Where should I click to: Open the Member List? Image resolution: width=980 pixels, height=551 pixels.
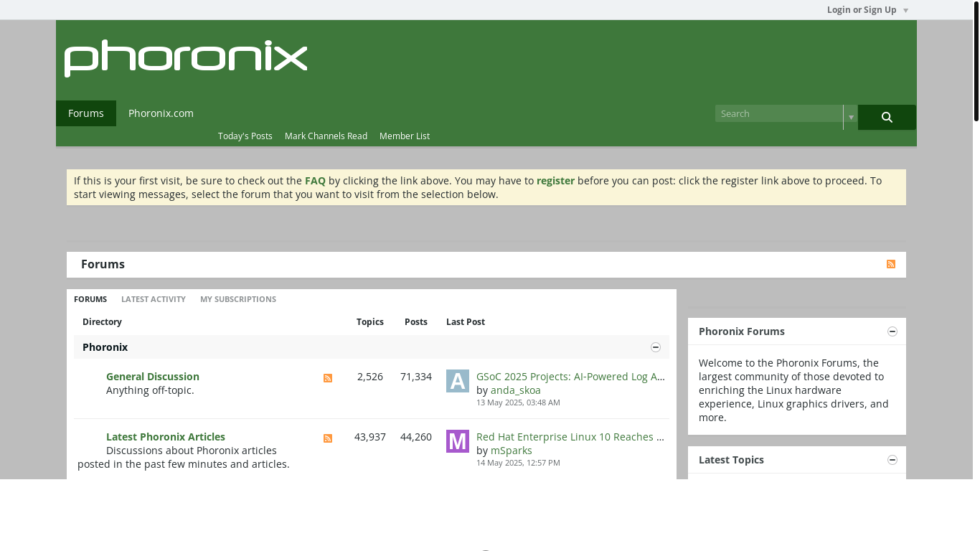pyautogui.click(x=405, y=136)
